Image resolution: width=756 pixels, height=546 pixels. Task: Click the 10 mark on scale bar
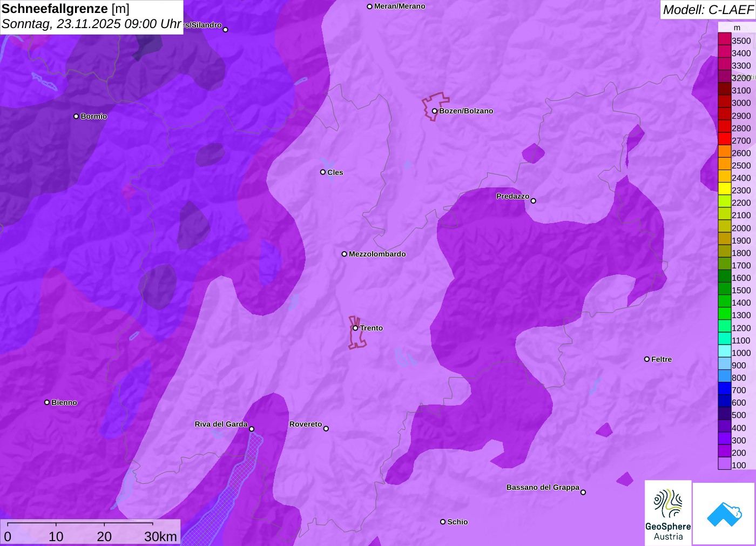click(56, 536)
